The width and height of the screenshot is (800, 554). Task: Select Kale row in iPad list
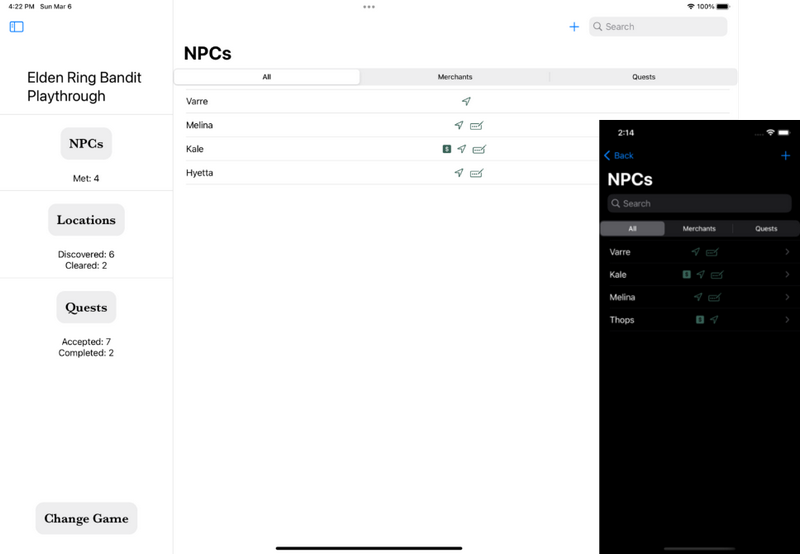[x=392, y=149]
